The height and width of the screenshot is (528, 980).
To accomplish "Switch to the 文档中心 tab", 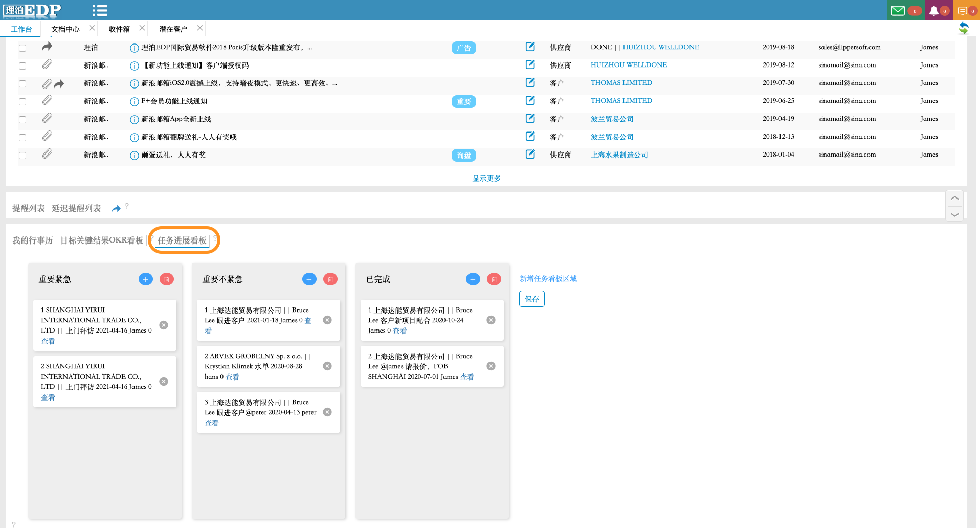I will coord(65,29).
